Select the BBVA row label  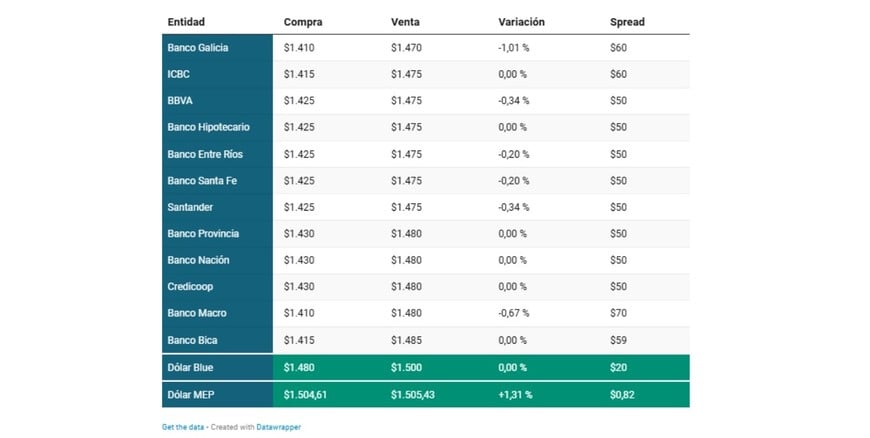point(181,101)
